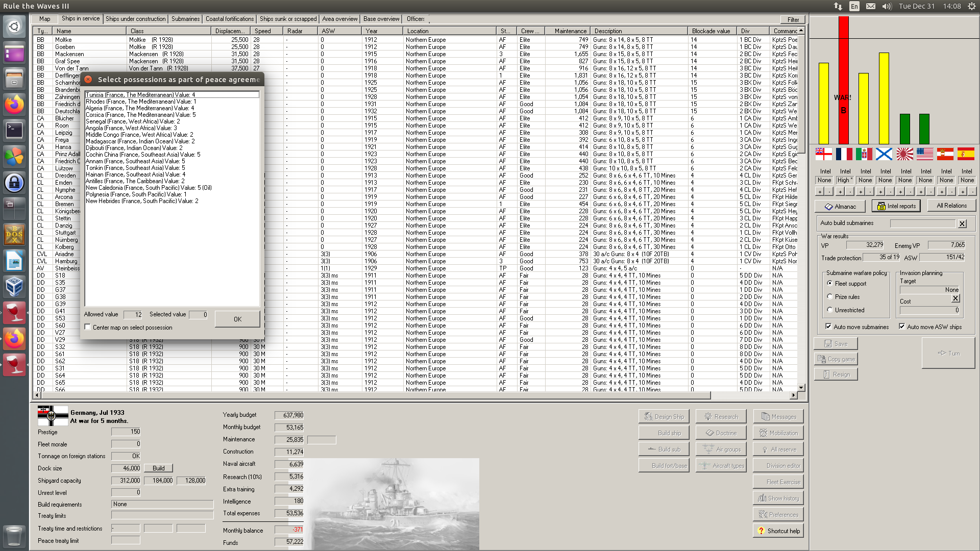This screenshot has width=980, height=551.
Task: Open the Almanac book button
Action: [840, 206]
